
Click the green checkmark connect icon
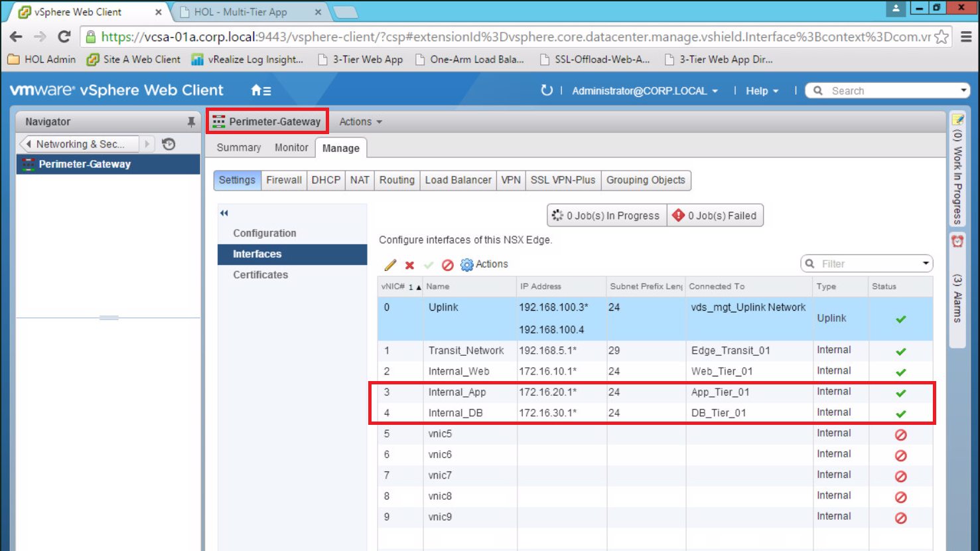click(x=429, y=266)
